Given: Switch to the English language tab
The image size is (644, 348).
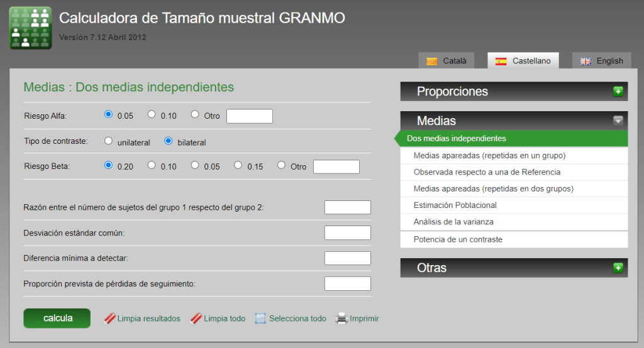Looking at the screenshot, I should tap(602, 61).
